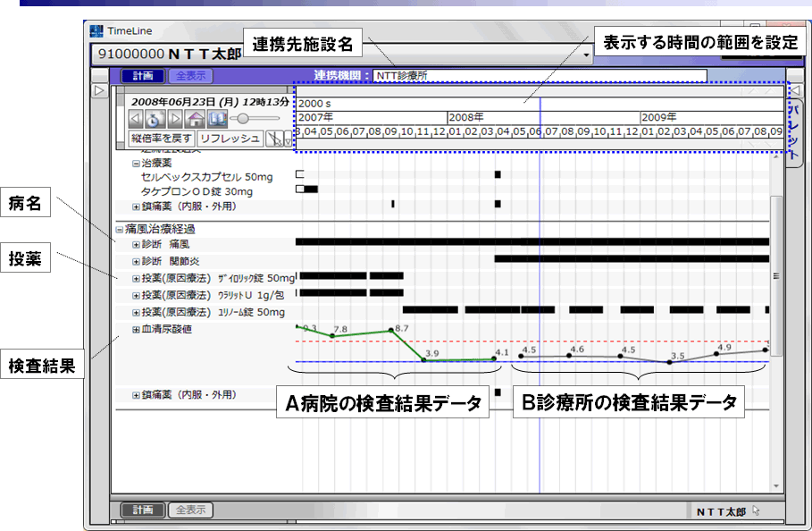Select the セルベックスカプセル 50mg row label
The width and height of the screenshot is (812, 531).
[206, 177]
